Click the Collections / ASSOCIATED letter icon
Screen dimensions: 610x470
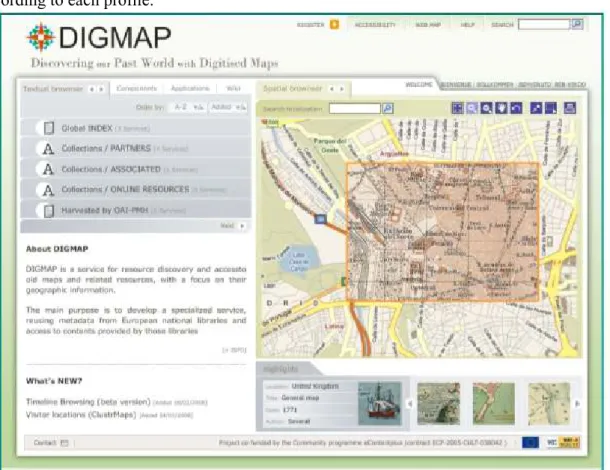click(x=48, y=169)
